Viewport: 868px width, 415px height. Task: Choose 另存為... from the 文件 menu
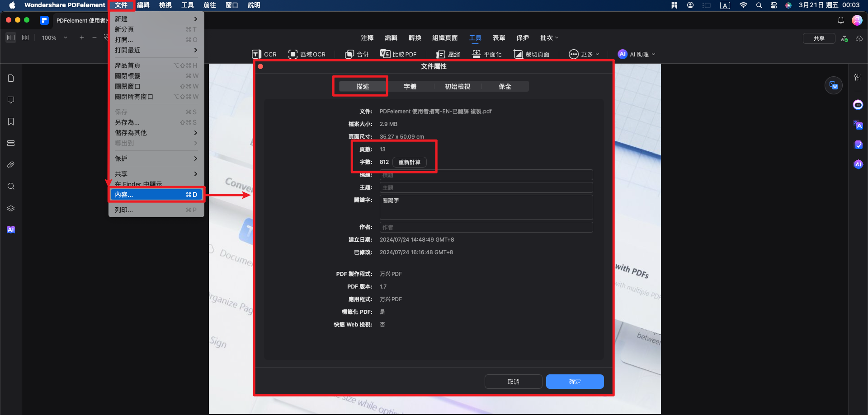coord(127,122)
